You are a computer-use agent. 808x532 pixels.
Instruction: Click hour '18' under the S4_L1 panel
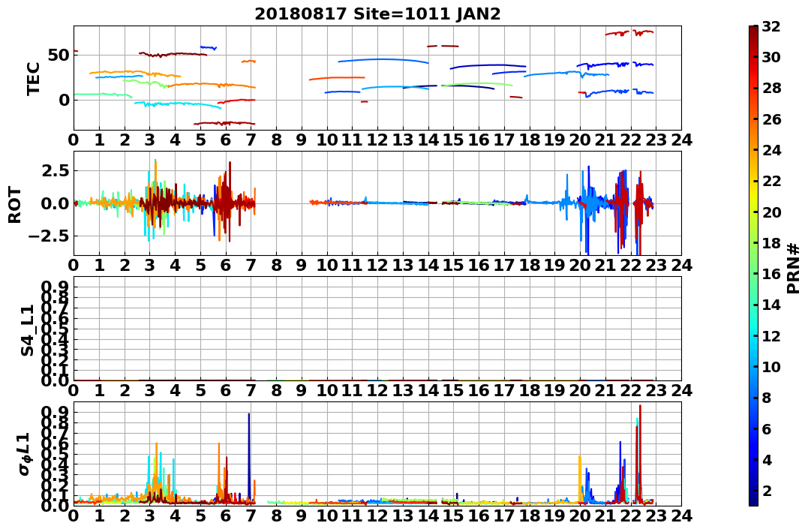[530, 390]
